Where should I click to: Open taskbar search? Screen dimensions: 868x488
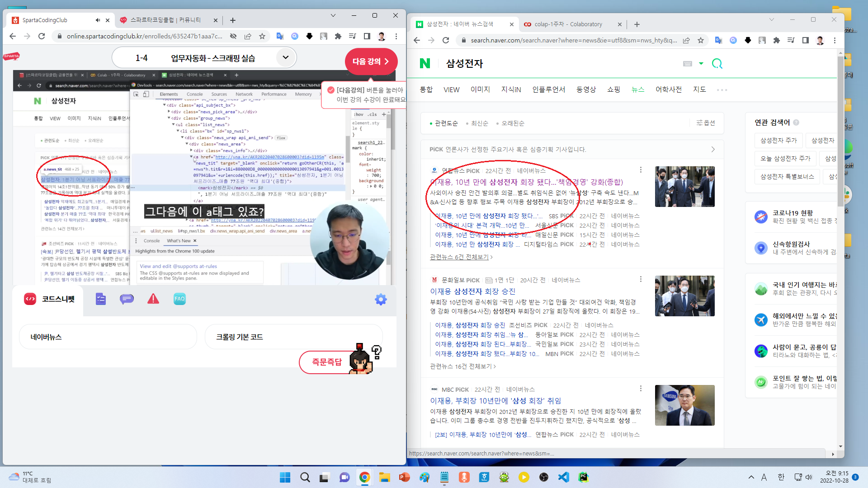(x=305, y=477)
